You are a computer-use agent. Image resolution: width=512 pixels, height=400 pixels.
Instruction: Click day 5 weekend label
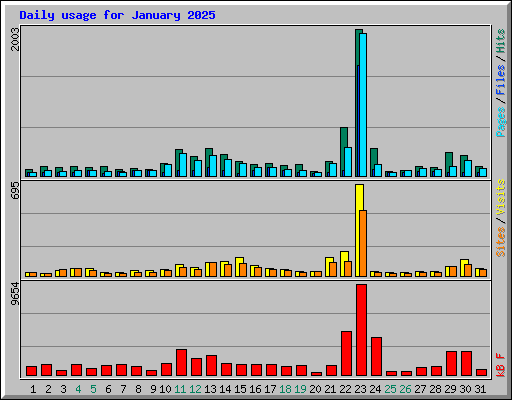pyautogui.click(x=93, y=389)
